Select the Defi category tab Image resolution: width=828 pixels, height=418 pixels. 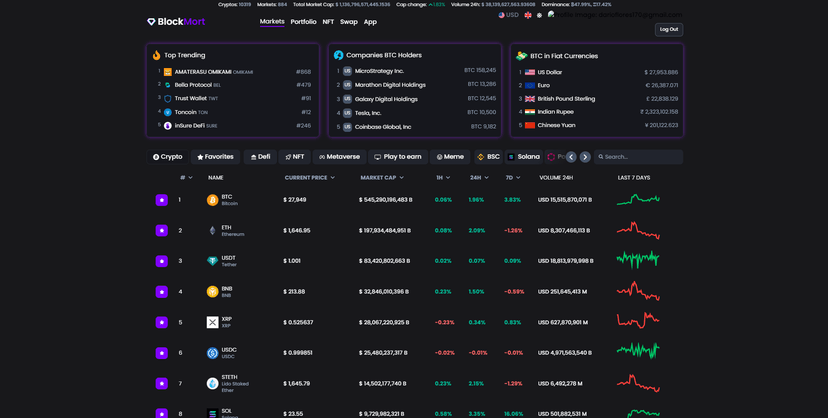(260, 157)
